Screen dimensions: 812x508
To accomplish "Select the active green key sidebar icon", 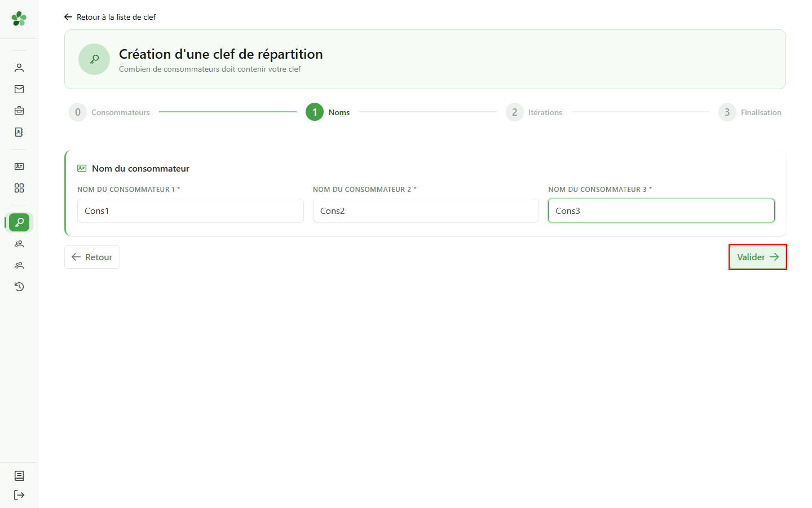I will point(19,222).
